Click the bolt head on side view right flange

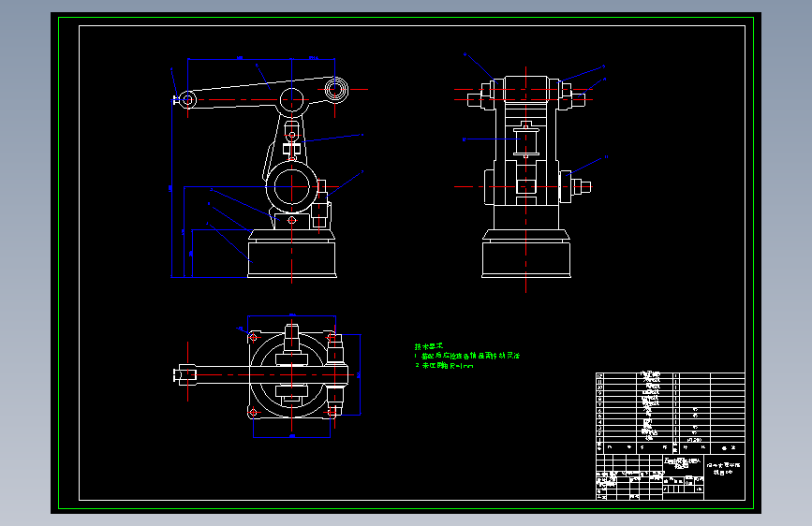pos(582,186)
